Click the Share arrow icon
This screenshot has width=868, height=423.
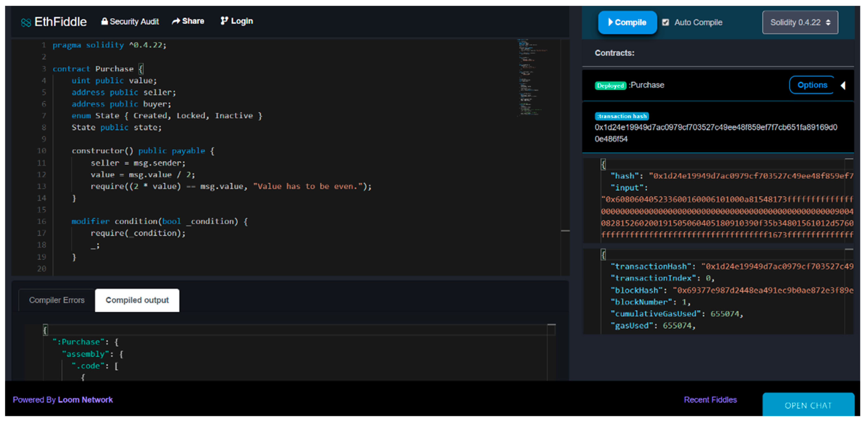click(x=176, y=21)
